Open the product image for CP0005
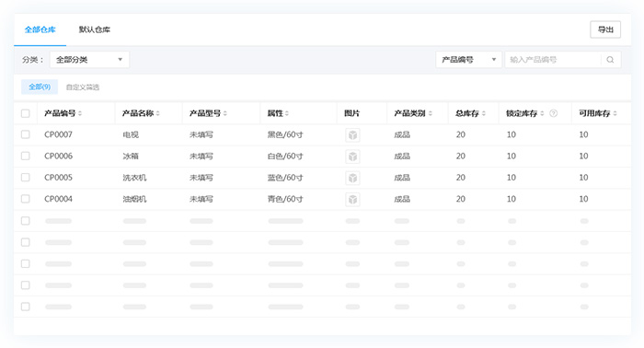Image resolution: width=644 pixels, height=348 pixels. click(352, 178)
